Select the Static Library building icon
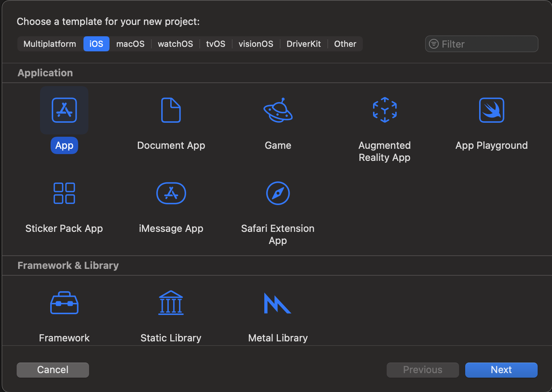The width and height of the screenshot is (552, 392). point(171,303)
